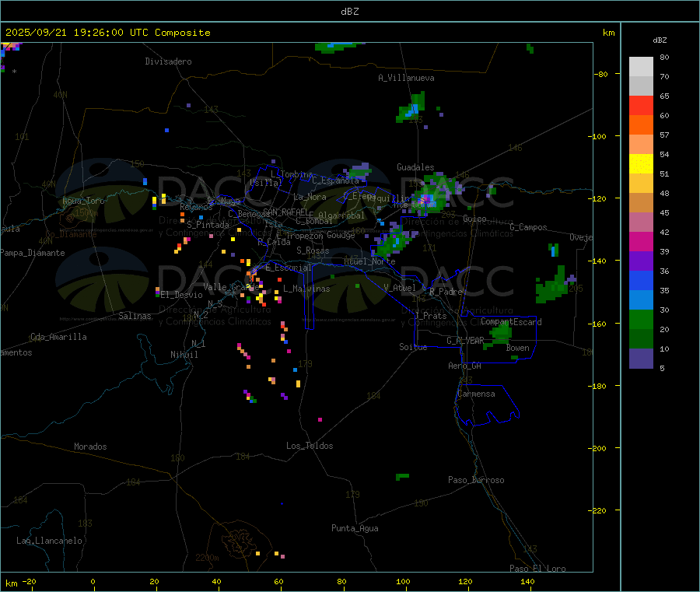Image resolution: width=700 pixels, height=592 pixels.
Task: Click the '80' value on color legend
Action: [664, 57]
